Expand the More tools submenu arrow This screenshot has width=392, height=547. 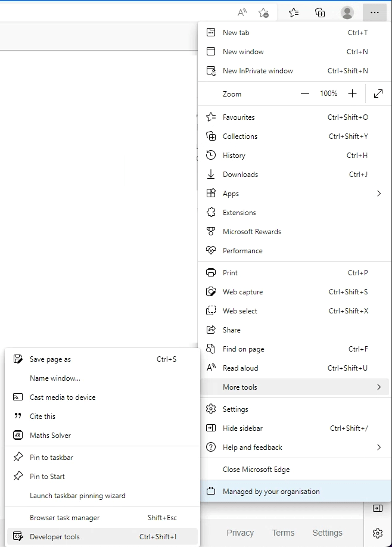(379, 387)
